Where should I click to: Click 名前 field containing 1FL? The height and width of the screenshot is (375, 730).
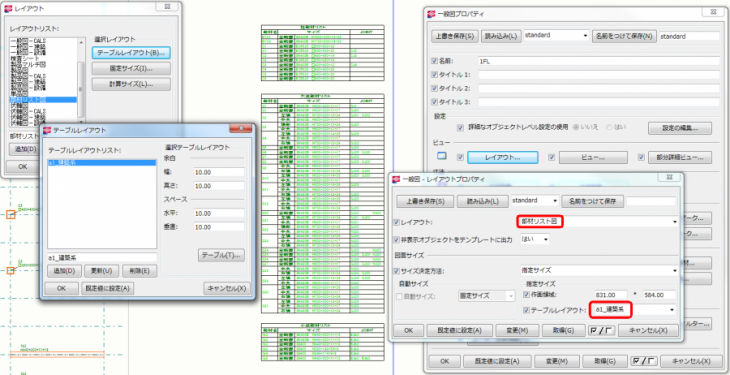pyautogui.click(x=599, y=61)
